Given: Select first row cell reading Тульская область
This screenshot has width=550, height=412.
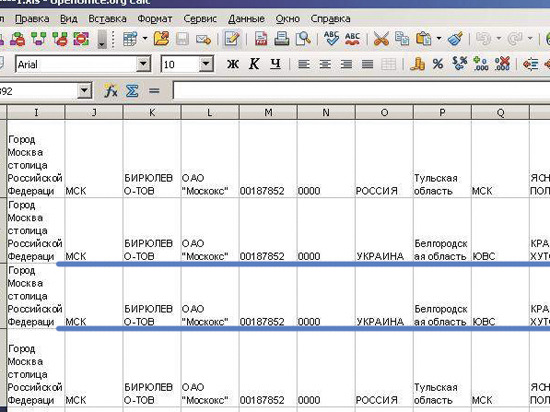Looking at the screenshot, I should (x=442, y=159).
